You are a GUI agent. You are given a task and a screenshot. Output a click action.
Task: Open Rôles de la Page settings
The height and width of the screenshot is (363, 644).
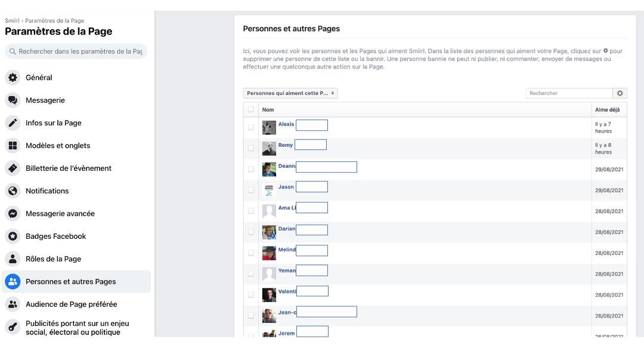[53, 259]
